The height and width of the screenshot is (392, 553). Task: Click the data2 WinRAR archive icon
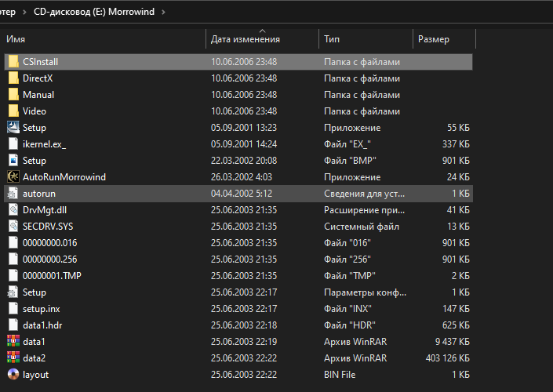pos(13,358)
